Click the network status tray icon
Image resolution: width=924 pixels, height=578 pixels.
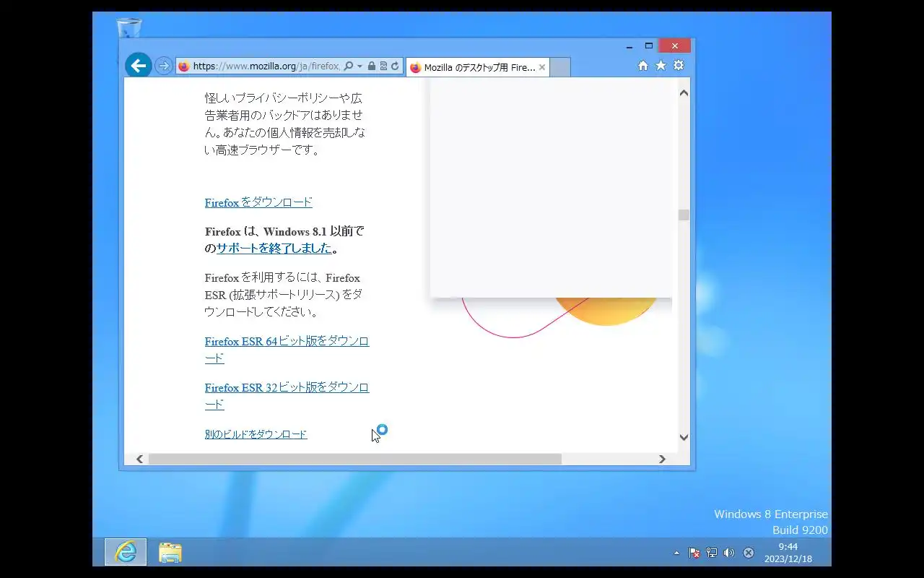pos(712,553)
